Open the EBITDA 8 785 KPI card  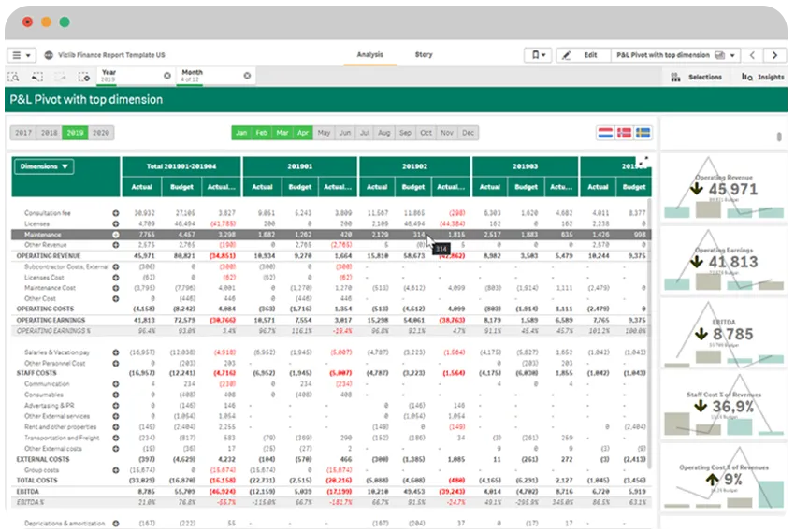click(x=725, y=334)
